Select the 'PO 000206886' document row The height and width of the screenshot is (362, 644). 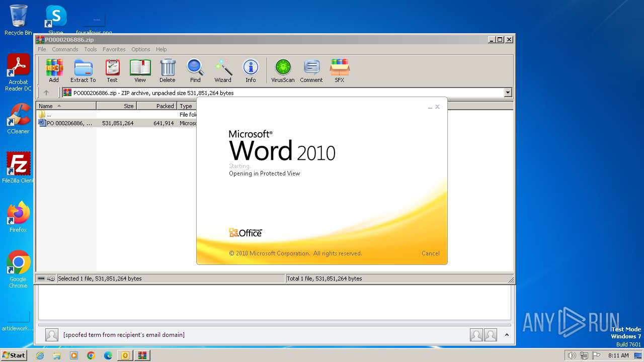pyautogui.click(x=117, y=123)
